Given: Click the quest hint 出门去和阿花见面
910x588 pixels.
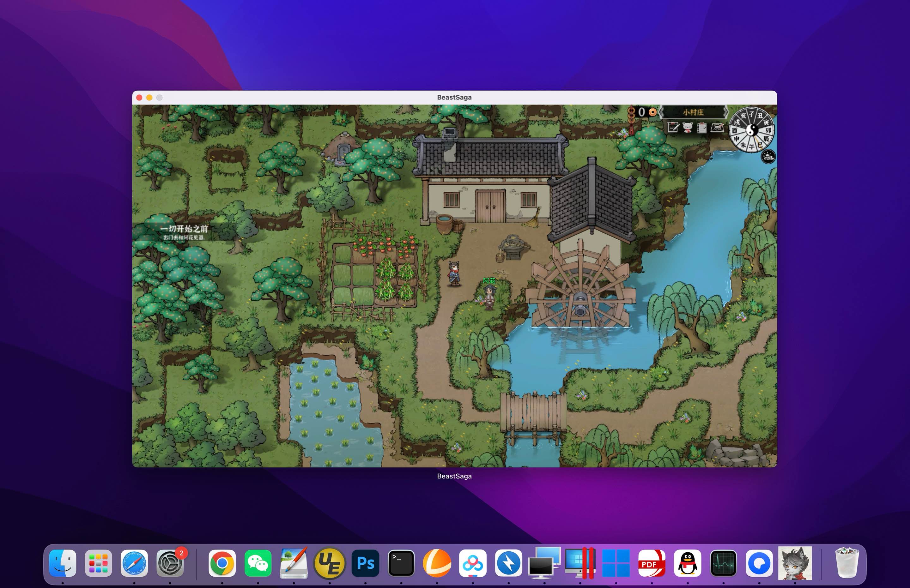Looking at the screenshot, I should (184, 237).
